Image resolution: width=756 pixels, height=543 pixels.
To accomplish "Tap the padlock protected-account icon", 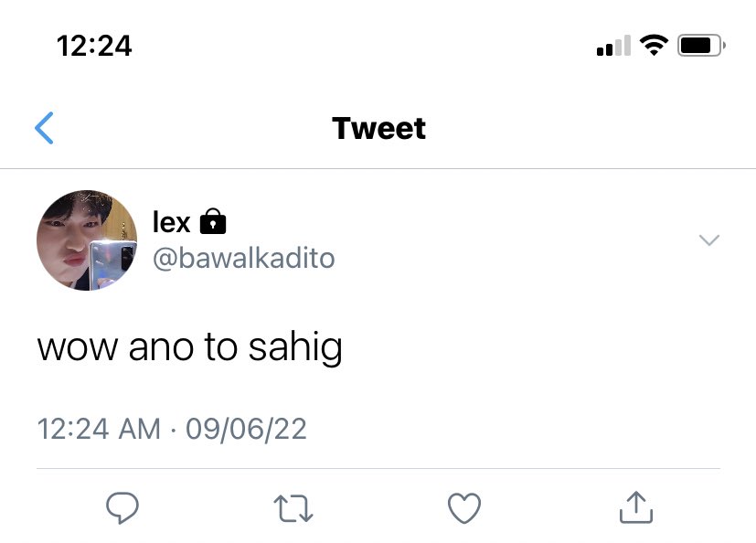I will pos(213,221).
